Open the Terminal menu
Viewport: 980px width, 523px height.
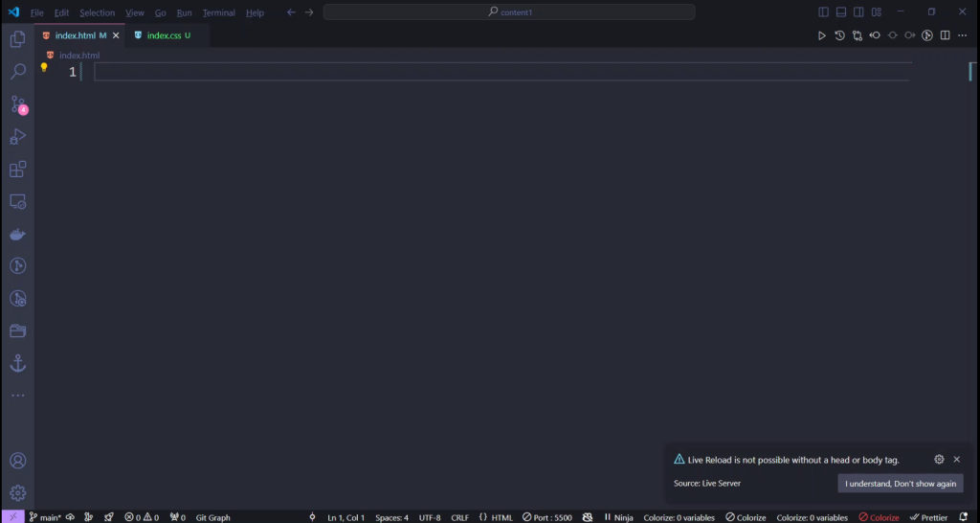(219, 12)
